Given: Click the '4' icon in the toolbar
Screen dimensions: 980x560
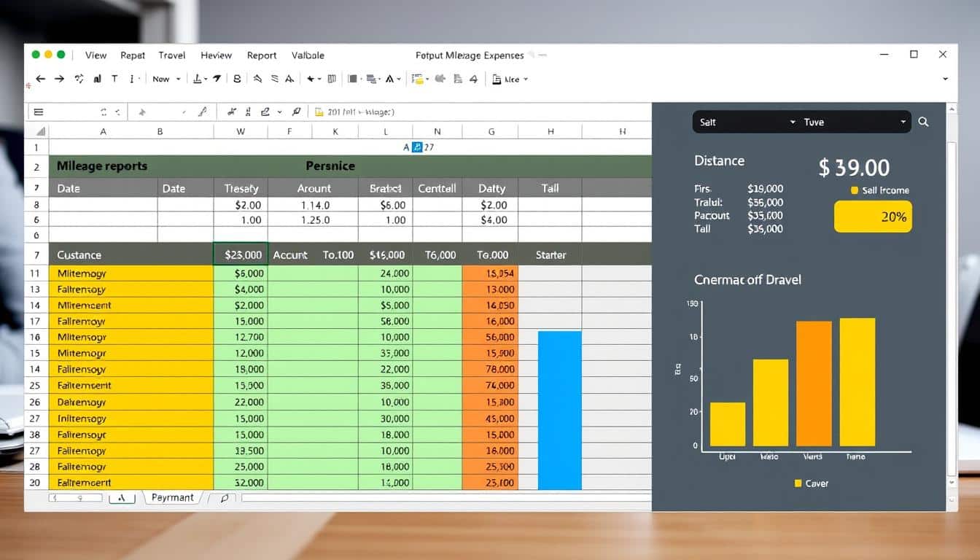Looking at the screenshot, I should click(x=474, y=79).
